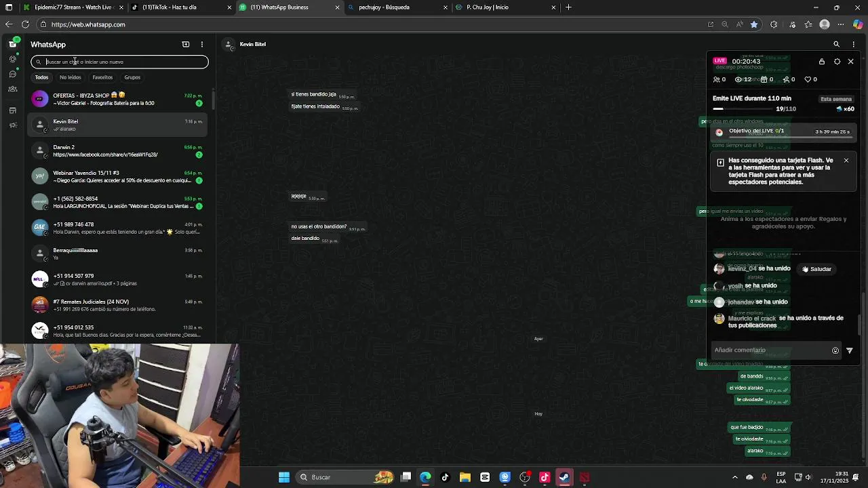Viewport: 868px width, 488px height.
Task: Open browser settings and more menu
Action: click(841, 24)
